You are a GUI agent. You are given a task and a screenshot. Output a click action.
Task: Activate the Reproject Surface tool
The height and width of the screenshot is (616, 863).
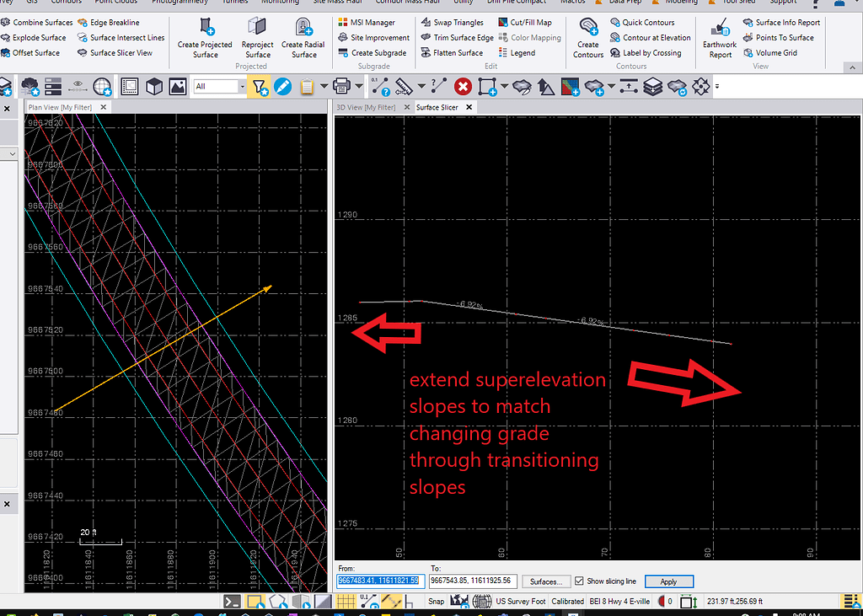click(257, 37)
